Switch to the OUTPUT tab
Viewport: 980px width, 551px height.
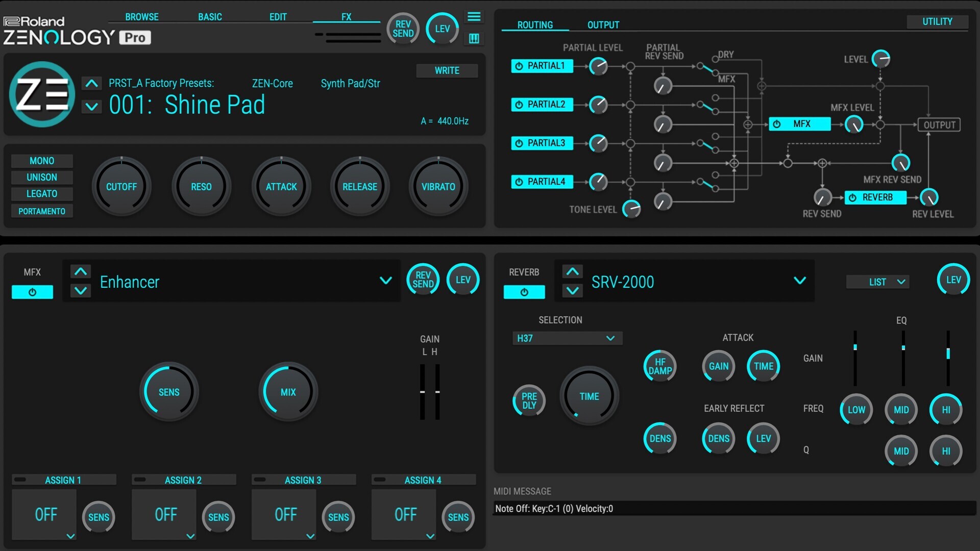tap(603, 25)
